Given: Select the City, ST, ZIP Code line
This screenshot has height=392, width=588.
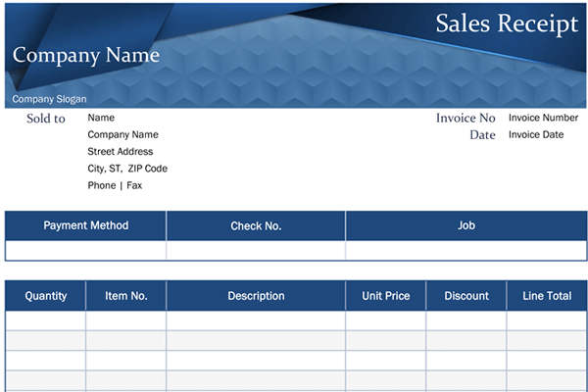Looking at the screenshot, I should [127, 169].
